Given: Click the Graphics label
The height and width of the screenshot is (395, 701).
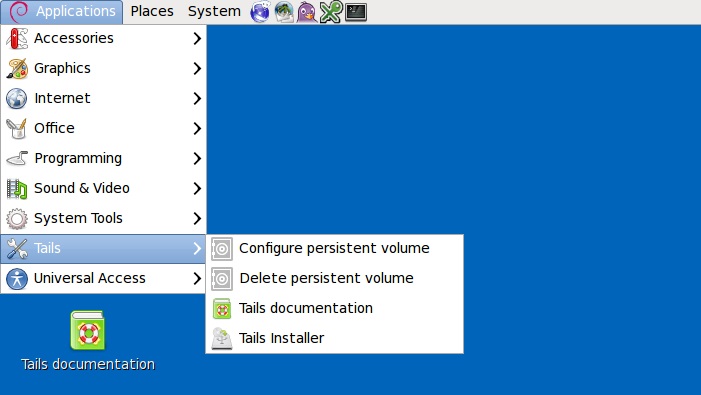Looking at the screenshot, I should (62, 68).
